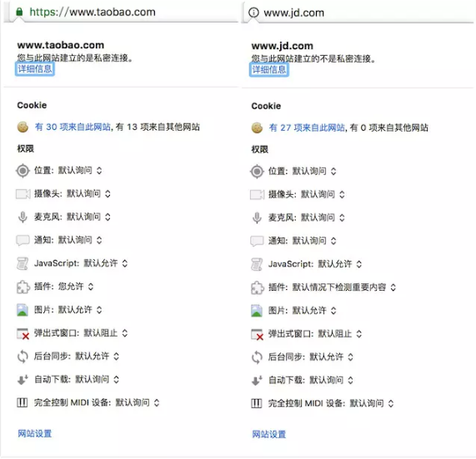This screenshot has width=476, height=459.
Task: Click the cookie icon in the taobao panel
Action: point(23,127)
